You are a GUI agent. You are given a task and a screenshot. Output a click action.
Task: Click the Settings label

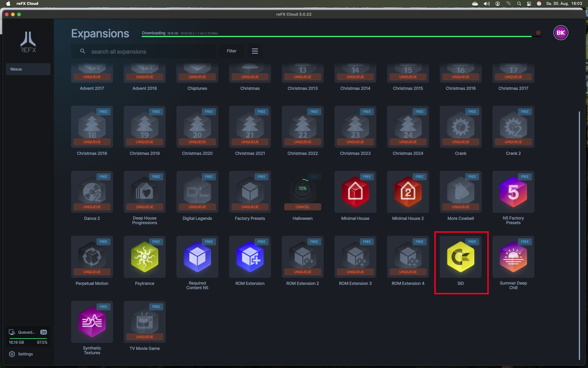point(25,354)
